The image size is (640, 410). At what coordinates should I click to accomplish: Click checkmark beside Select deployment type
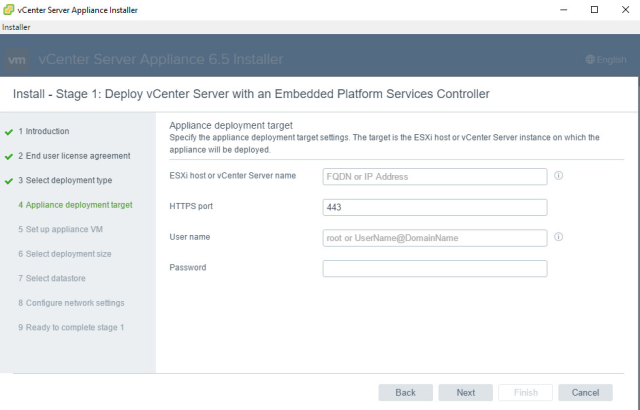9,181
